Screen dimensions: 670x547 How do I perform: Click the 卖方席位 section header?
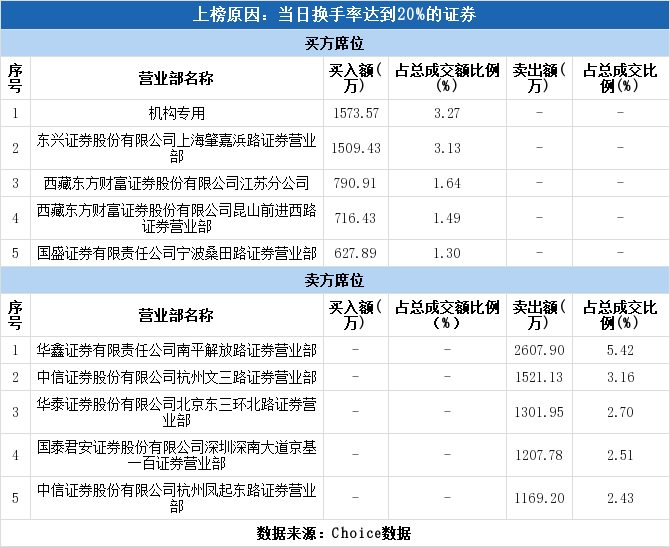pyautogui.click(x=334, y=280)
